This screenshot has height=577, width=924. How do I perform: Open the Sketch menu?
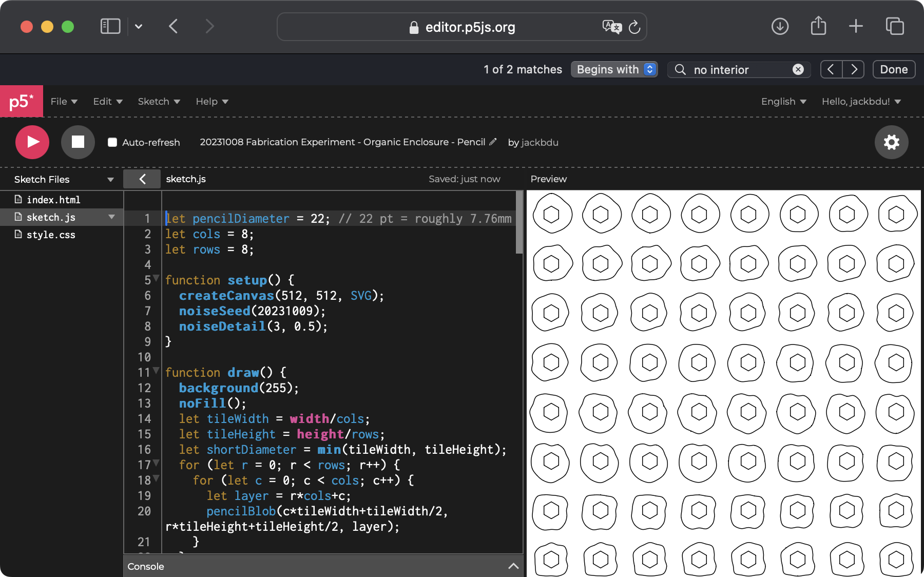159,102
